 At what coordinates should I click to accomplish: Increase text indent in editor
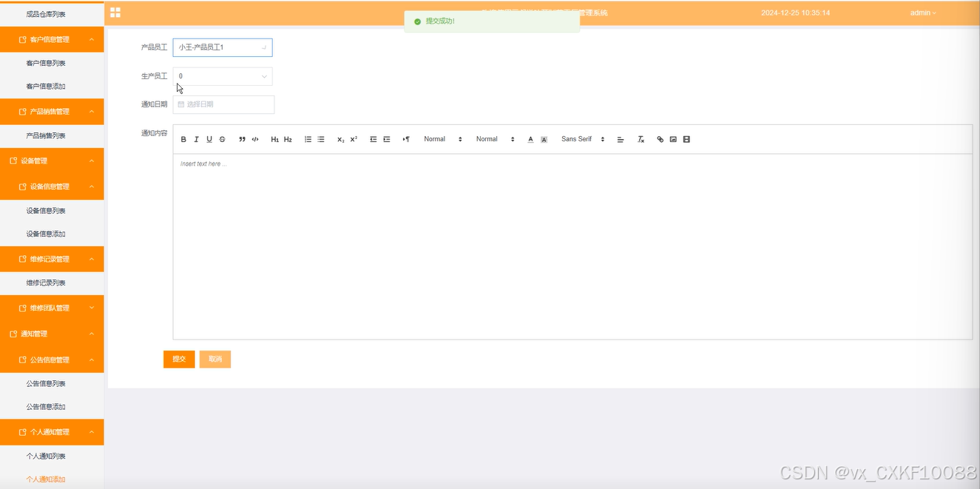(387, 139)
